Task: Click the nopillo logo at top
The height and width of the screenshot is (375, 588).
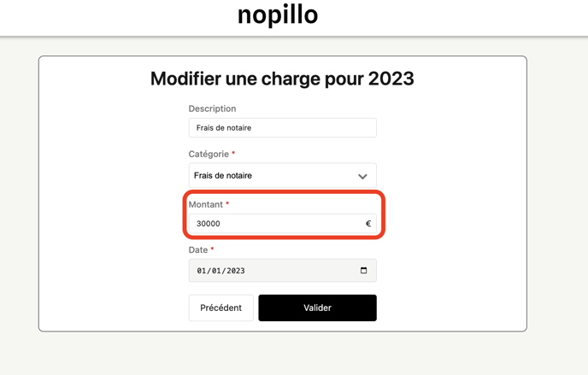Action: (278, 15)
